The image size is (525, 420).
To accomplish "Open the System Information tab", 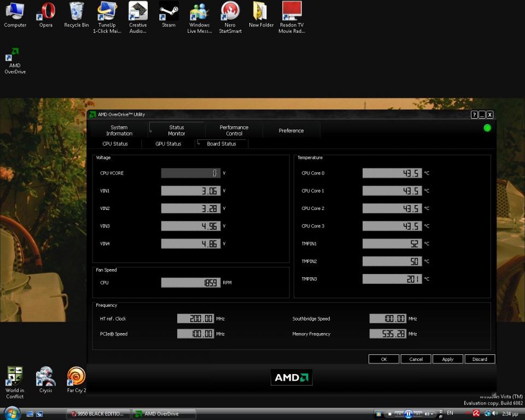I will tap(119, 130).
